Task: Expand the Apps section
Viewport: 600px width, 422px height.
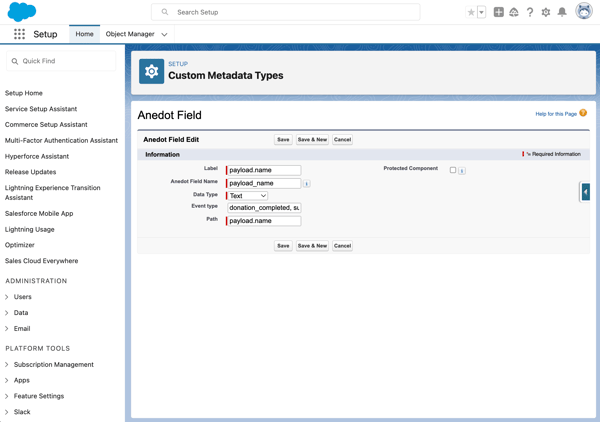Action: (x=7, y=380)
